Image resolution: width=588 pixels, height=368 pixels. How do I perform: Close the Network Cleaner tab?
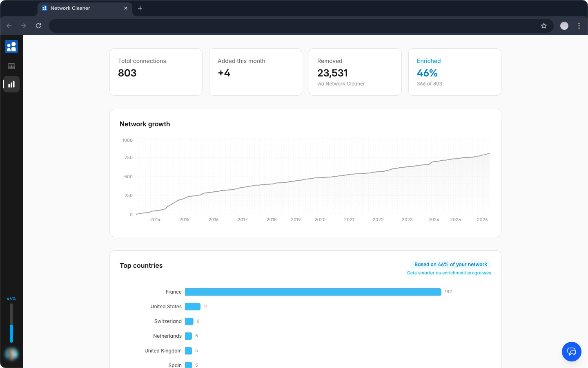pyautogui.click(x=126, y=8)
